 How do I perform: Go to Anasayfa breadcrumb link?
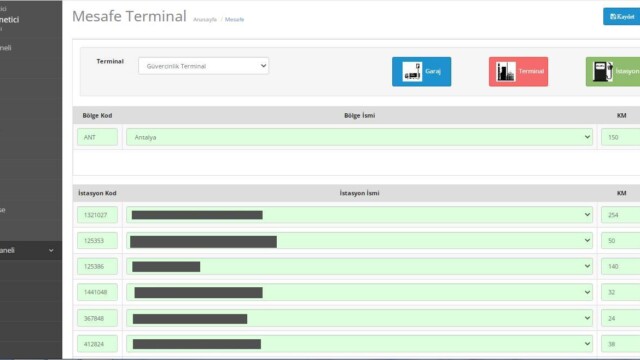pyautogui.click(x=205, y=20)
